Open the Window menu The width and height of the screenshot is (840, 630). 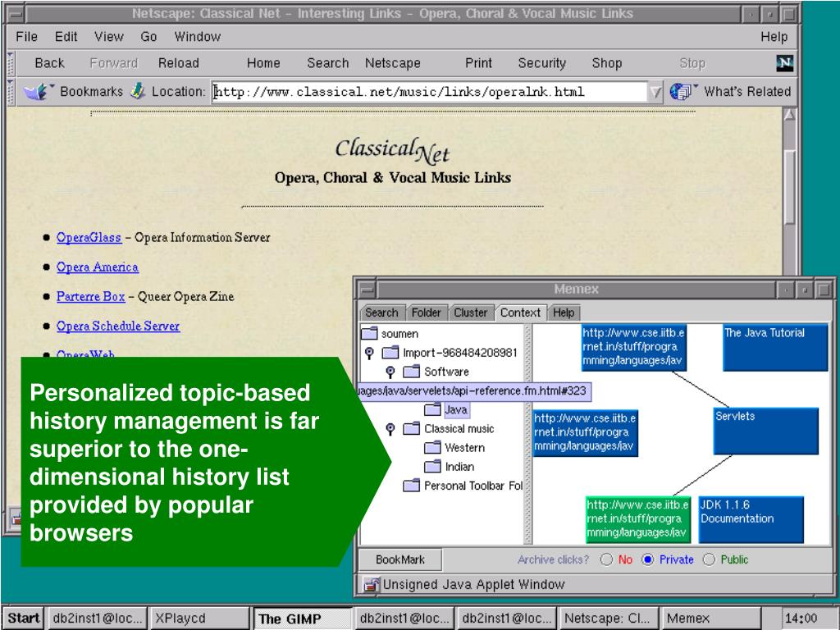(197, 36)
